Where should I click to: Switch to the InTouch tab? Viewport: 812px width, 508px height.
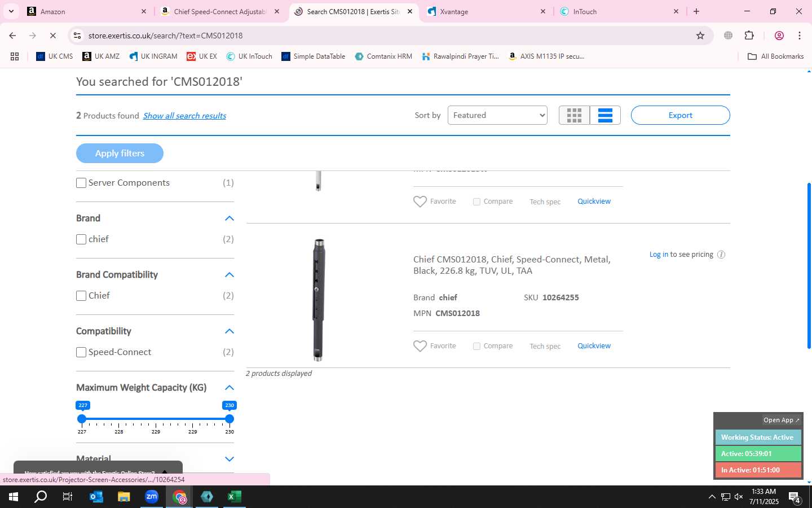point(619,11)
